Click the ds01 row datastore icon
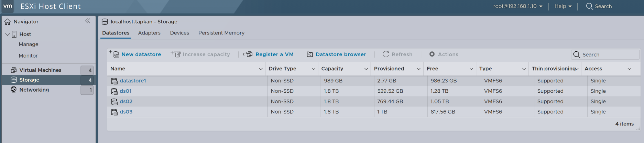The image size is (644, 143). [x=114, y=91]
